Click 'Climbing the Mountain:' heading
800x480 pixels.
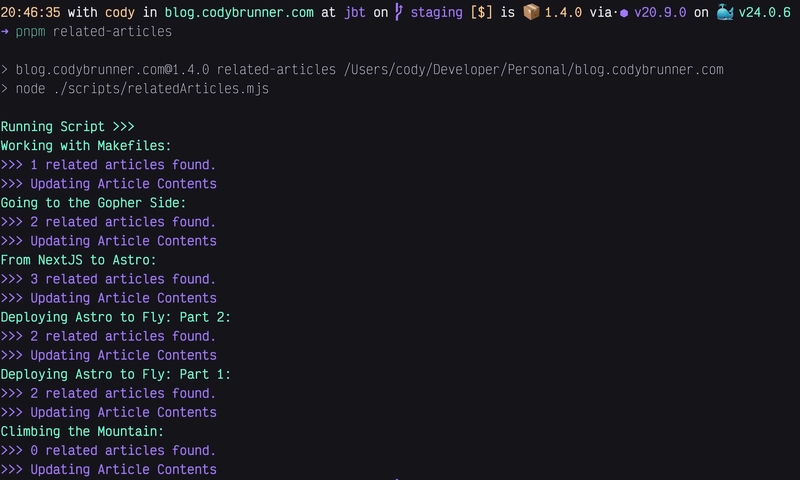click(82, 432)
